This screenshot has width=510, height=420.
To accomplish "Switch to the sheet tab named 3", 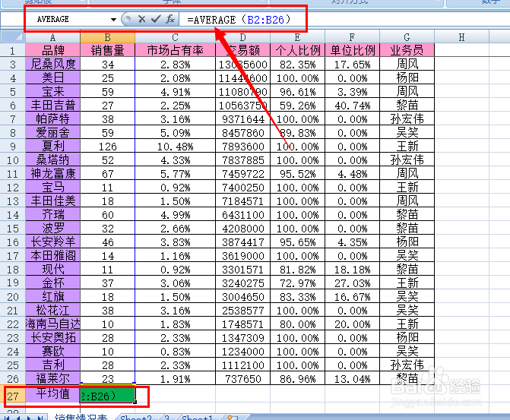I will pyautogui.click(x=167, y=418).
